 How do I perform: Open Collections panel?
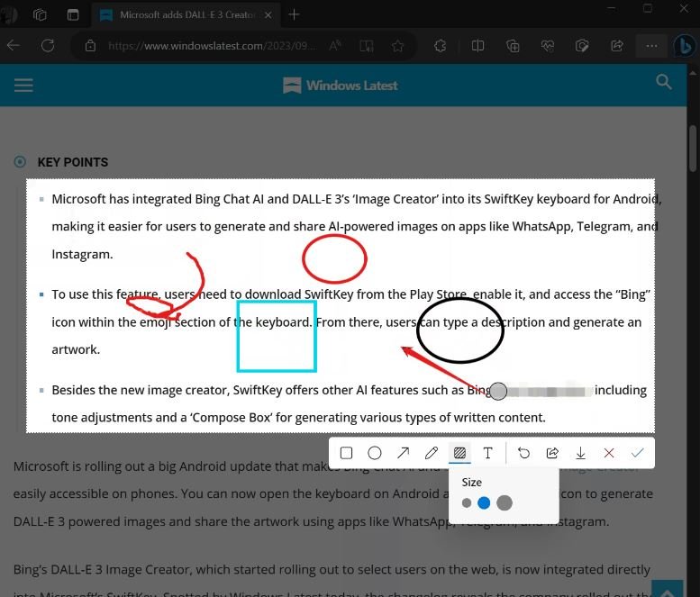(x=513, y=46)
